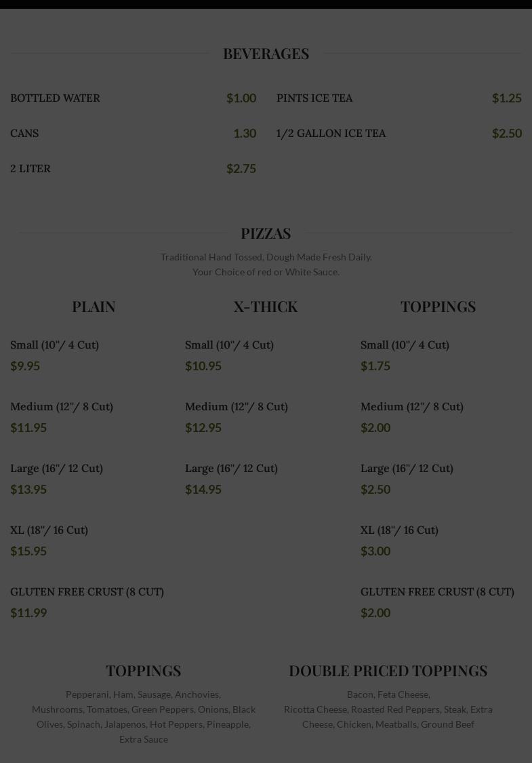The height and width of the screenshot is (763, 532).
Task: Click the $13.95 large plain pizza price
Action: coord(28,489)
